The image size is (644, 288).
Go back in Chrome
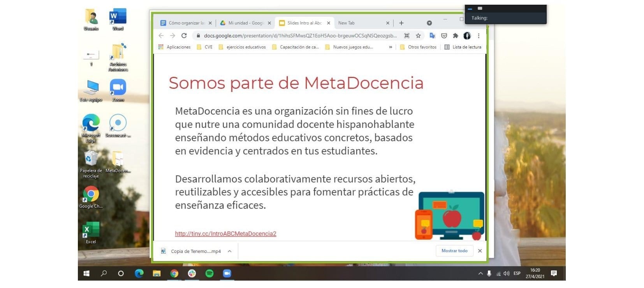161,35
